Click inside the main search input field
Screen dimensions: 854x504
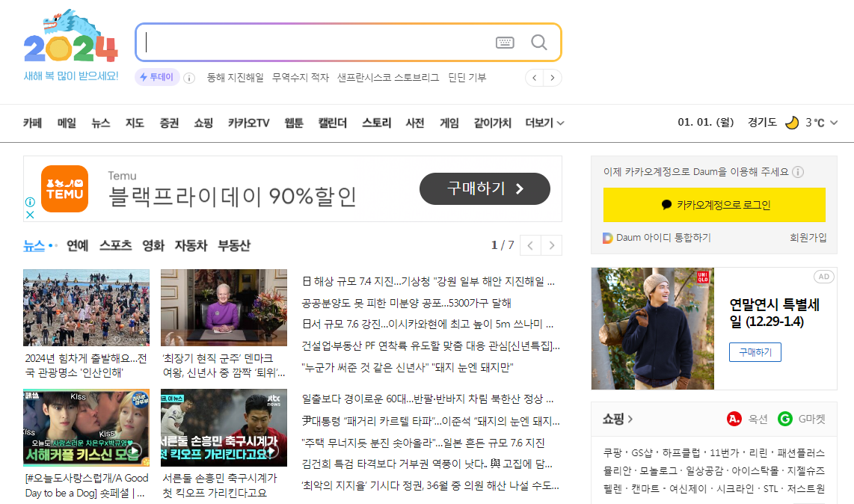coord(314,42)
